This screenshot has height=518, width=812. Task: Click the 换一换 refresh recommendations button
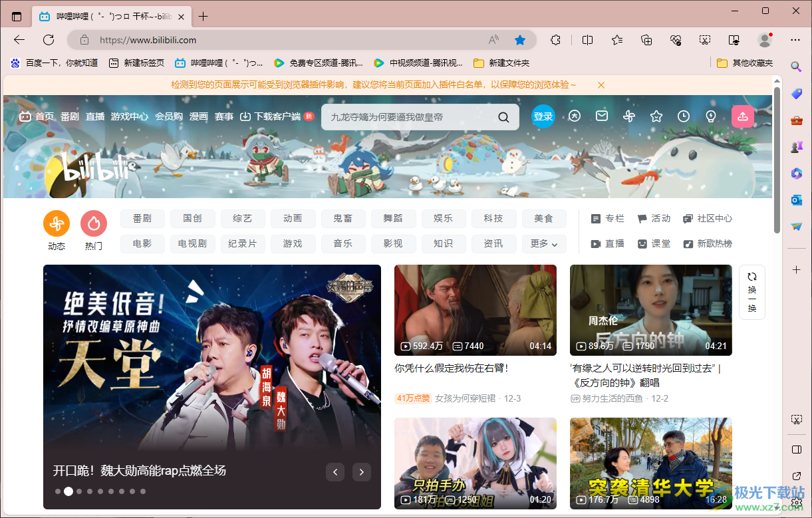pyautogui.click(x=752, y=292)
